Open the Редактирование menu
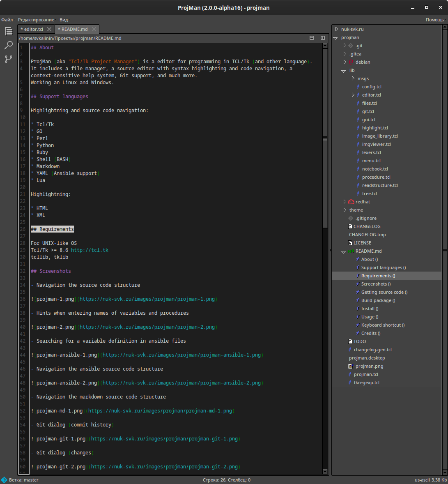Image resolution: width=448 pixels, height=484 pixels. (x=36, y=20)
